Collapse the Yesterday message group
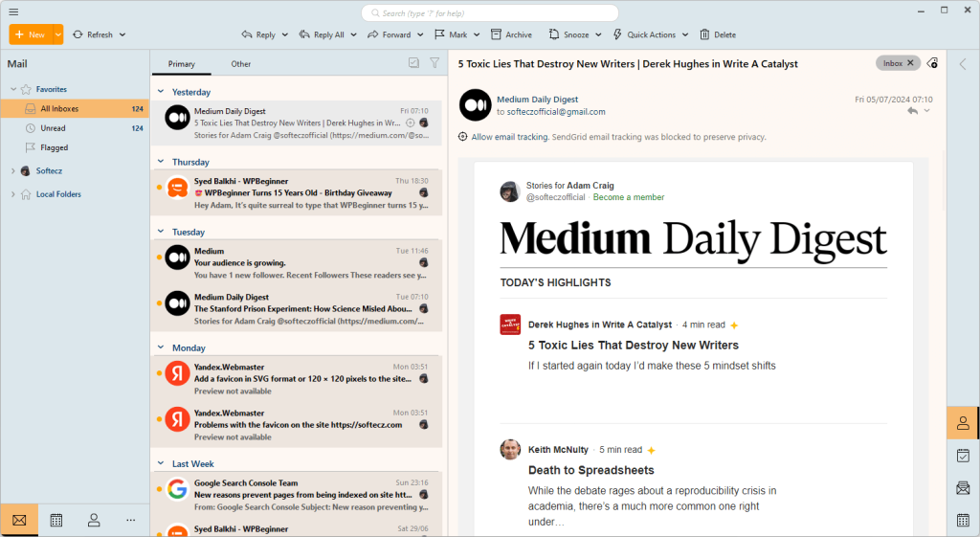Viewport: 980px width, 537px height. [x=161, y=92]
